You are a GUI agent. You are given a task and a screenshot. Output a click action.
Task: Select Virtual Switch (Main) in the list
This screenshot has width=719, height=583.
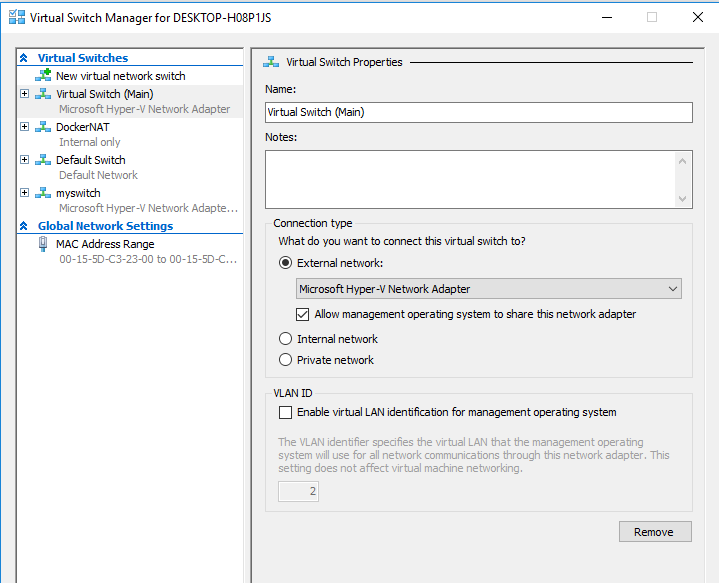[105, 94]
